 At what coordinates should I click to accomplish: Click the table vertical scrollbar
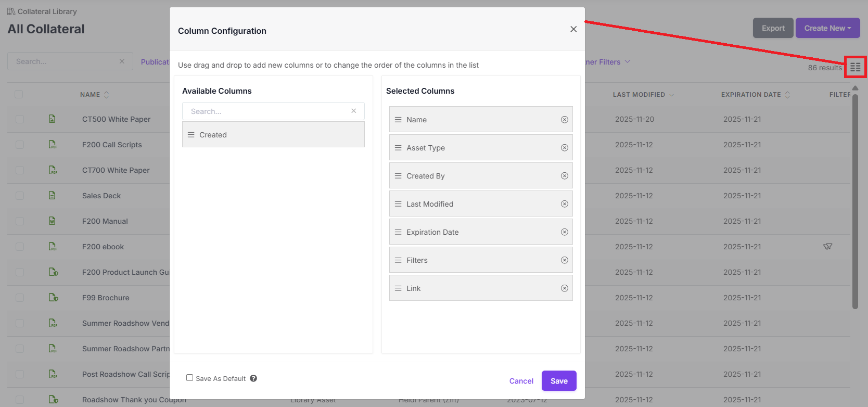click(855, 202)
